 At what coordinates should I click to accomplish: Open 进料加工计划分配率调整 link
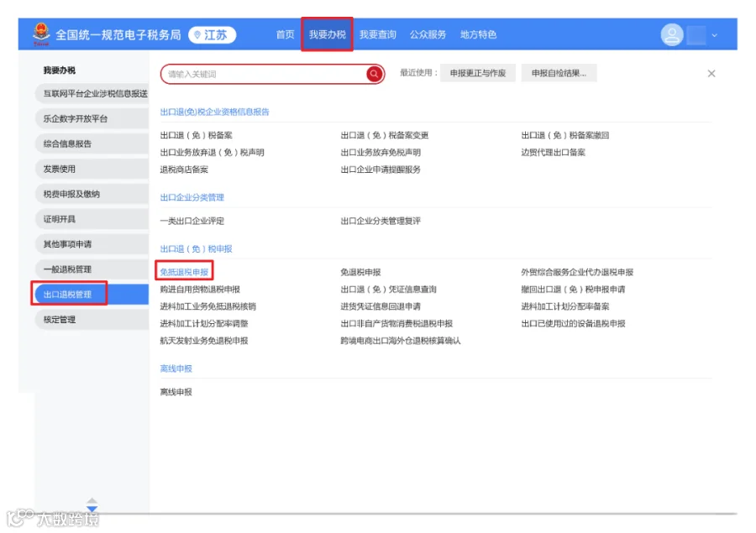pyautogui.click(x=204, y=323)
